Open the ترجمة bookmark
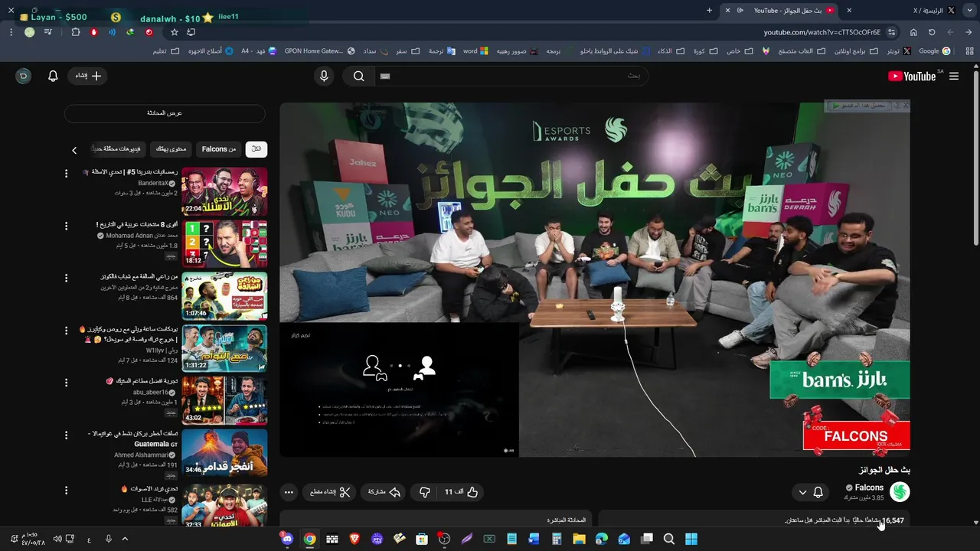This screenshot has width=980, height=551. click(441, 51)
